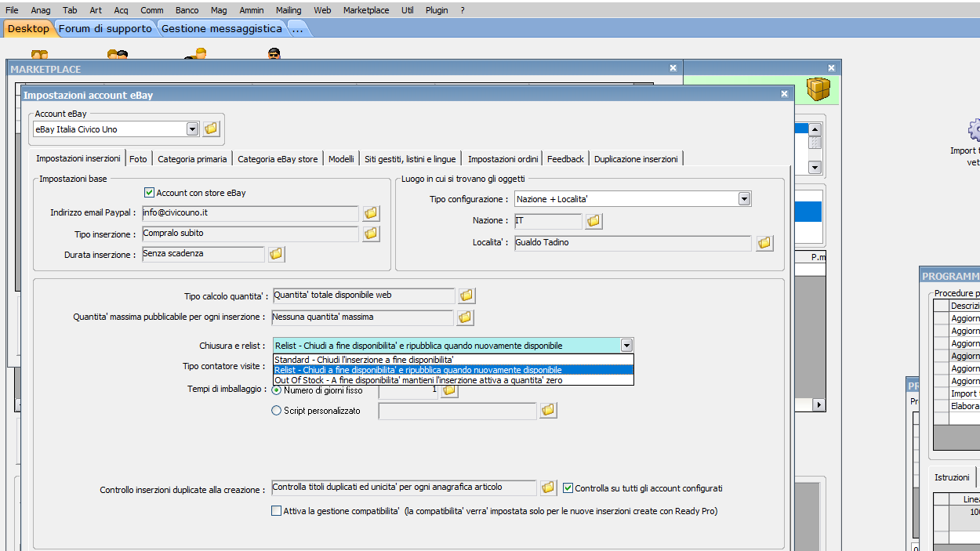
Task: Choose Relist - Chiudi a fine disponibilita' option
Action: pyautogui.click(x=453, y=370)
